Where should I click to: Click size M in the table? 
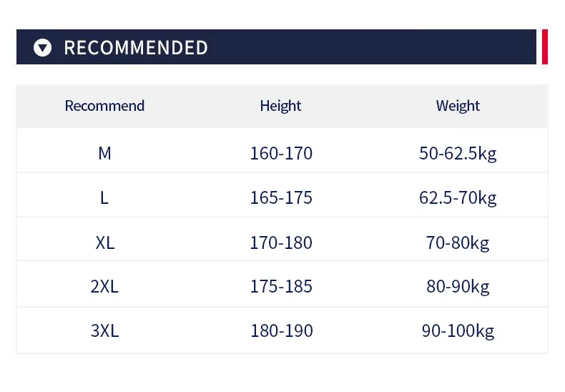[104, 153]
